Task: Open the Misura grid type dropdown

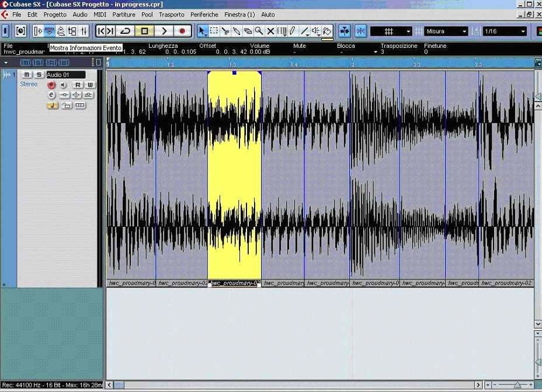Action: [x=447, y=31]
